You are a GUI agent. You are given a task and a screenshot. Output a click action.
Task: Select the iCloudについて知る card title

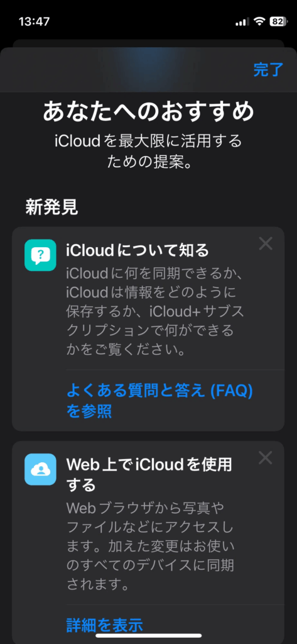(138, 250)
